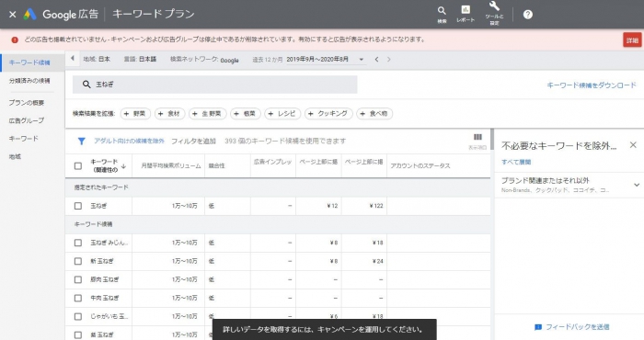Viewport: 644px width, 340px height.
Task: Toggle the select-all checkbox in the table header
Action: pos(78,165)
